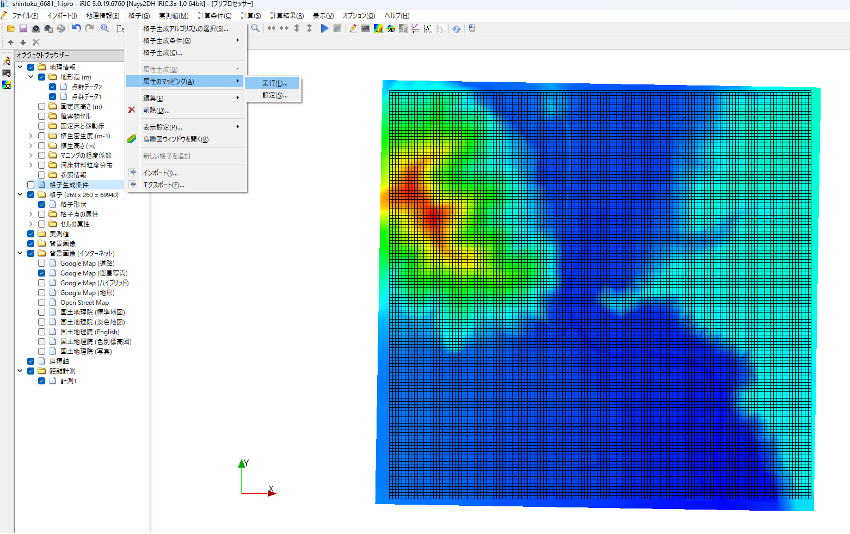Click the move item down arrow icon
The image size is (850, 534).
click(x=23, y=42)
